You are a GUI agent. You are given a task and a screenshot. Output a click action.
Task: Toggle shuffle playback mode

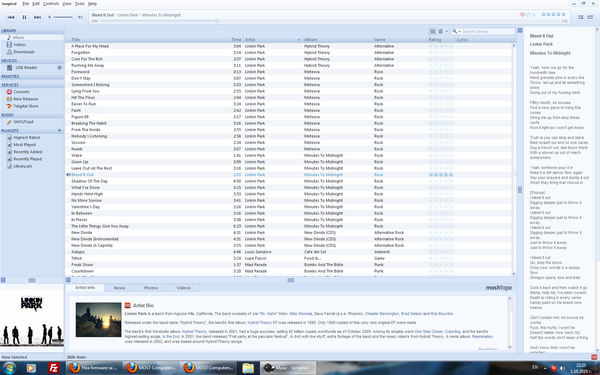(580, 17)
